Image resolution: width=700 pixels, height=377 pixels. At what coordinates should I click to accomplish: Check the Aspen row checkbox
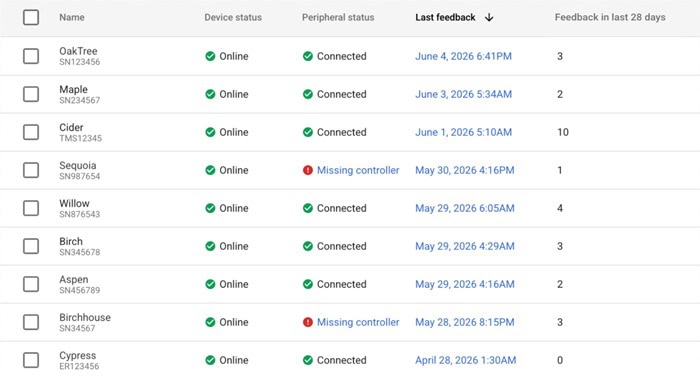(x=31, y=284)
